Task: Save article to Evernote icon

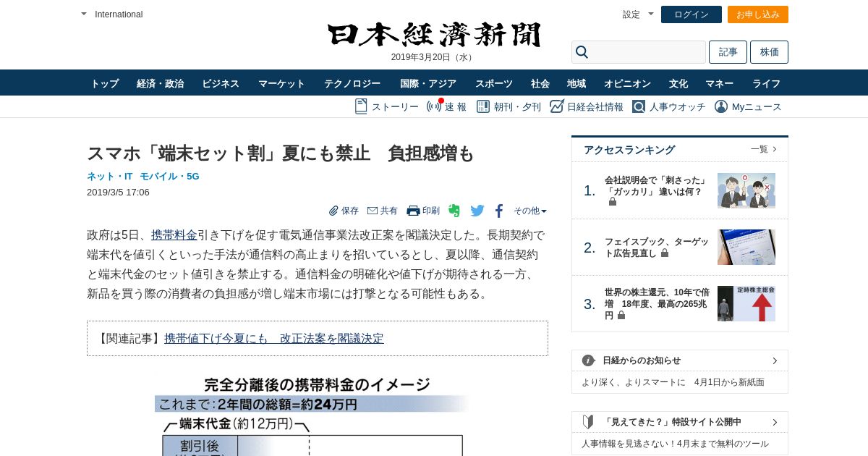Action: (x=454, y=211)
